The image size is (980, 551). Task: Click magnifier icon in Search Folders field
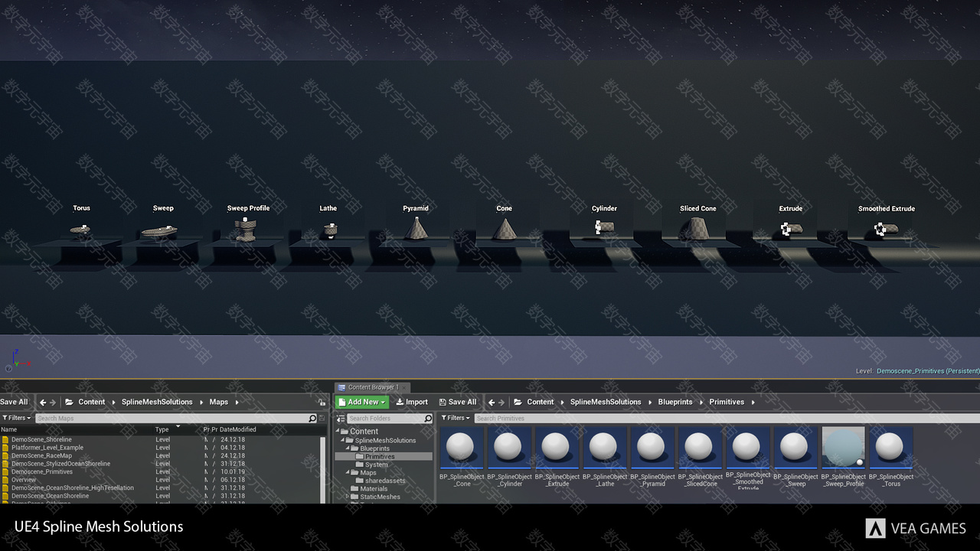428,419
